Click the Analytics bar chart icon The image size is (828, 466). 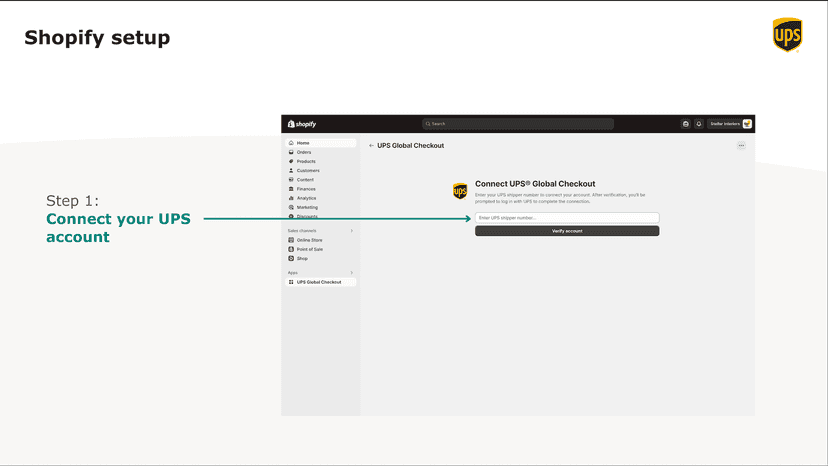point(291,198)
